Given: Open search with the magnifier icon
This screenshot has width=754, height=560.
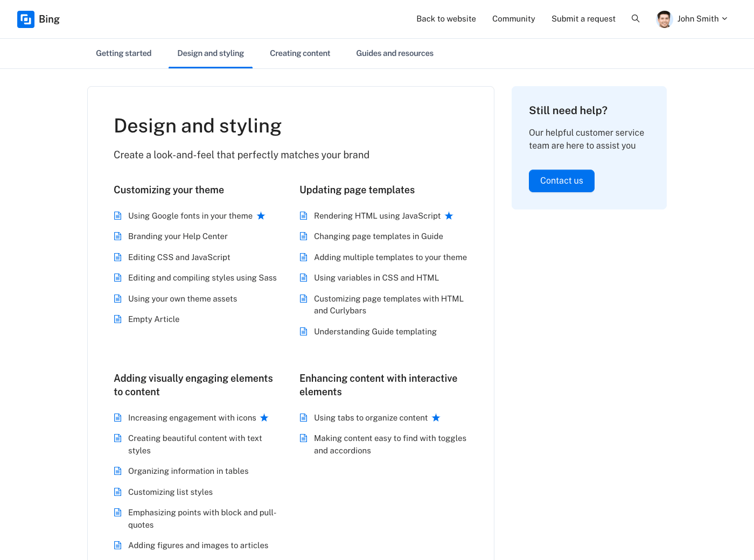Looking at the screenshot, I should (636, 19).
